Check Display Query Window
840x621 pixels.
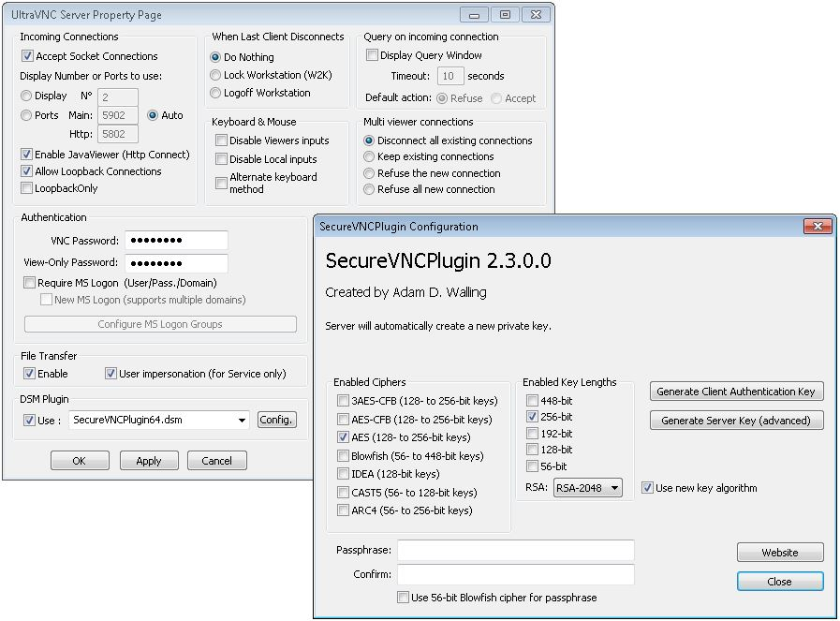click(372, 54)
